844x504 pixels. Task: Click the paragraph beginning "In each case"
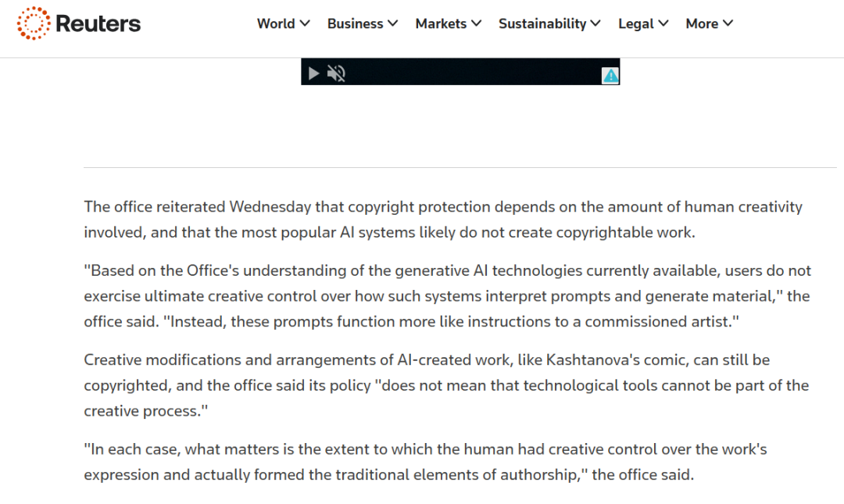tap(425, 462)
